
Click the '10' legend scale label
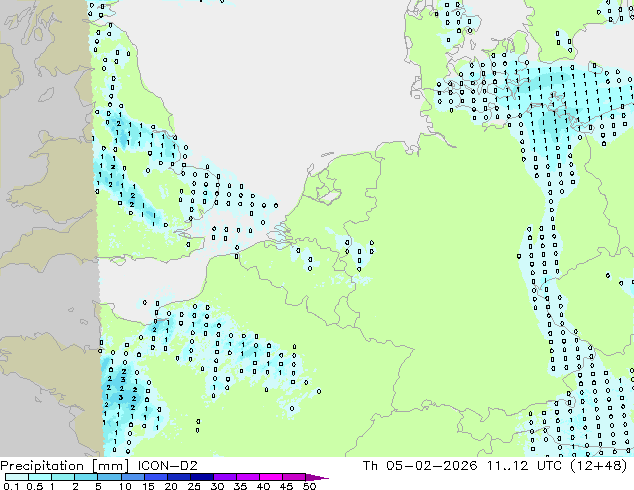(125, 486)
